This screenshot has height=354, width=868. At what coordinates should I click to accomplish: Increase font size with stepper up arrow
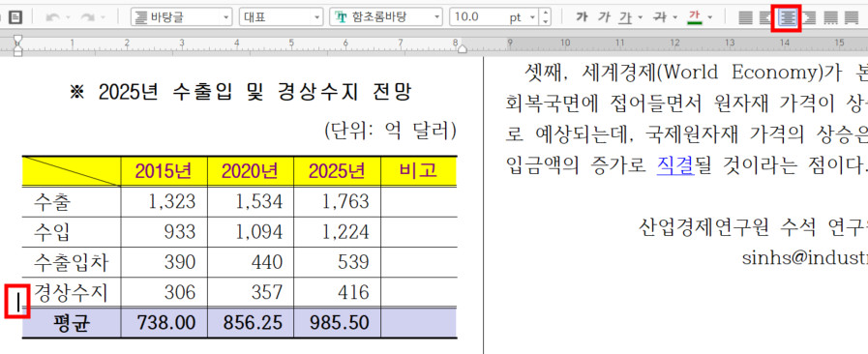546,13
